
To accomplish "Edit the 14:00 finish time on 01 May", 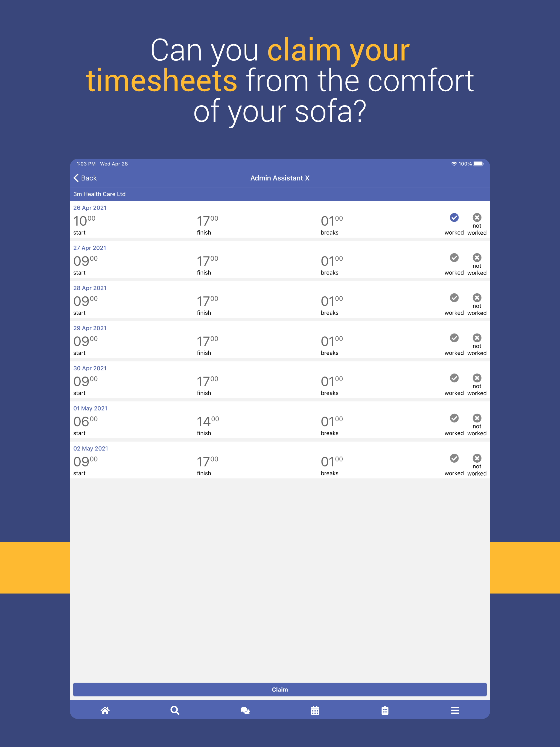I will (208, 422).
